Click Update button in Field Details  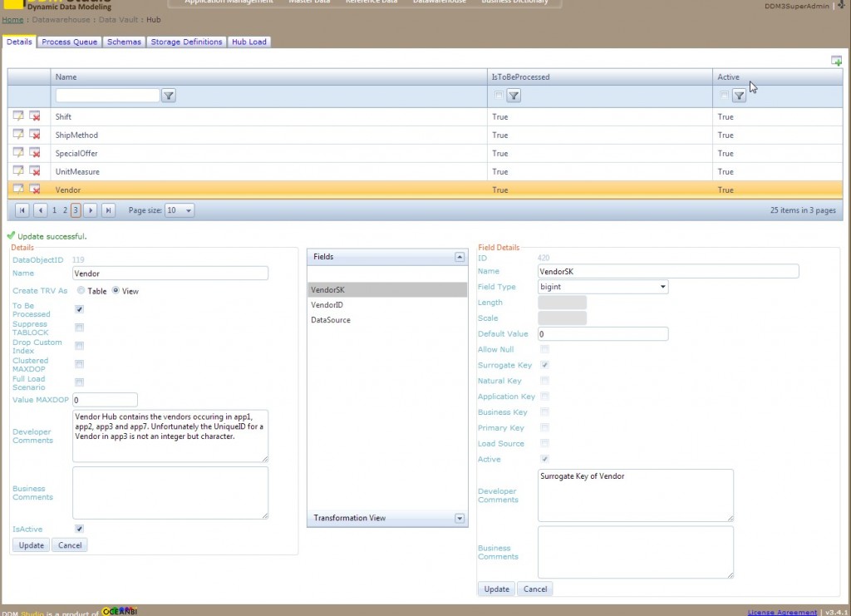(497, 589)
